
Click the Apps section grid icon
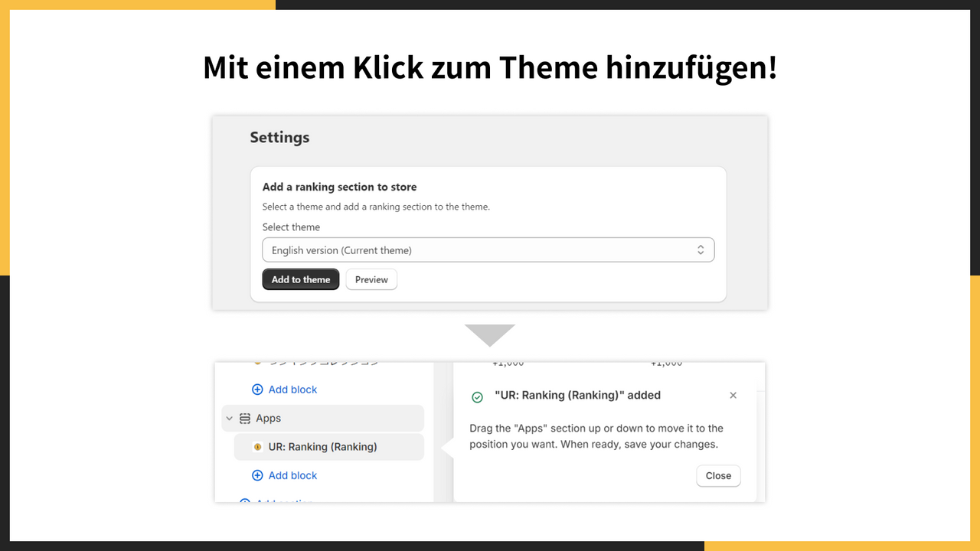pyautogui.click(x=245, y=419)
